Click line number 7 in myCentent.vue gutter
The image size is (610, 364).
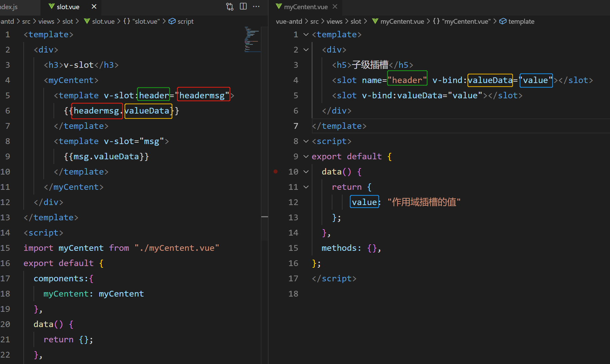tap(296, 126)
